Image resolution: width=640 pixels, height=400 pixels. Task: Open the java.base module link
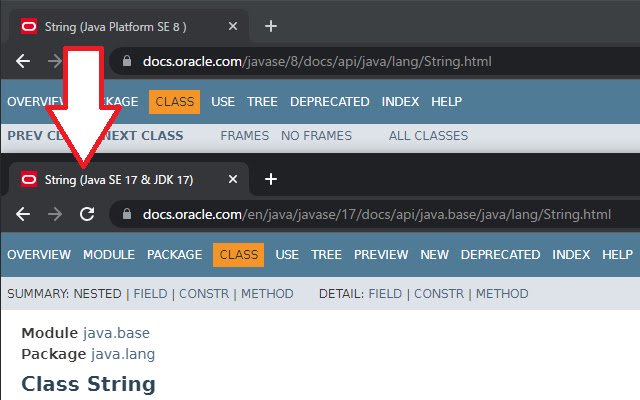(116, 333)
